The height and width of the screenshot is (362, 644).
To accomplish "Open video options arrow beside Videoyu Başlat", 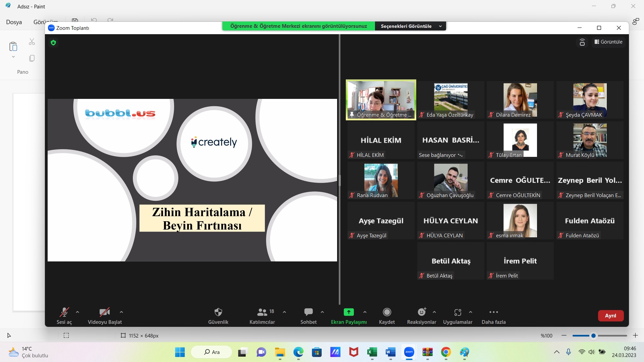I will point(121,312).
